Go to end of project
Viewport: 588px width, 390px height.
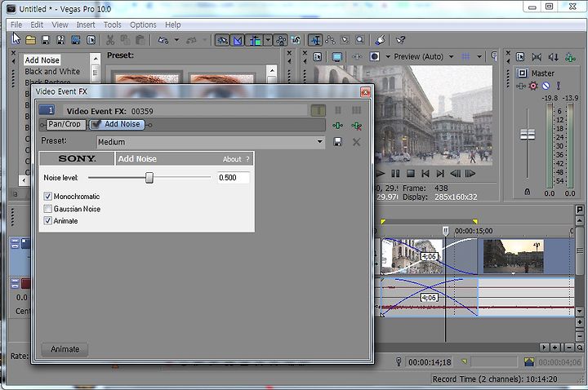click(x=440, y=174)
